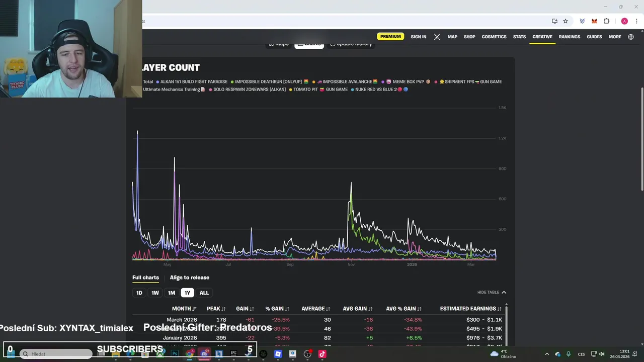Sort table by PEAK column
This screenshot has width=644, height=362.
[216, 309]
